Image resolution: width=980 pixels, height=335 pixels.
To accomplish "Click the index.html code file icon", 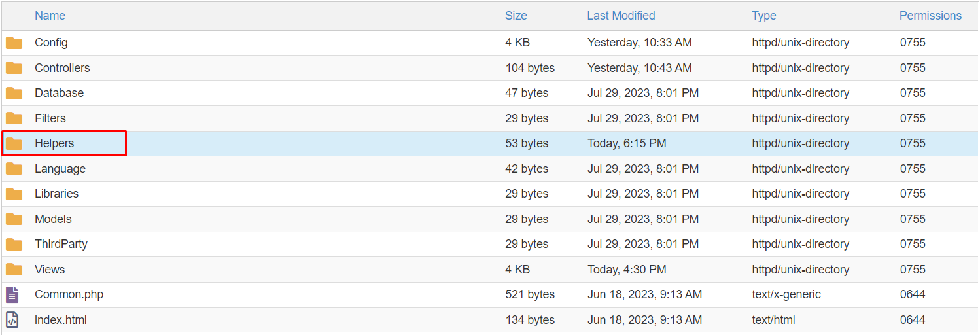I will click(x=12, y=320).
